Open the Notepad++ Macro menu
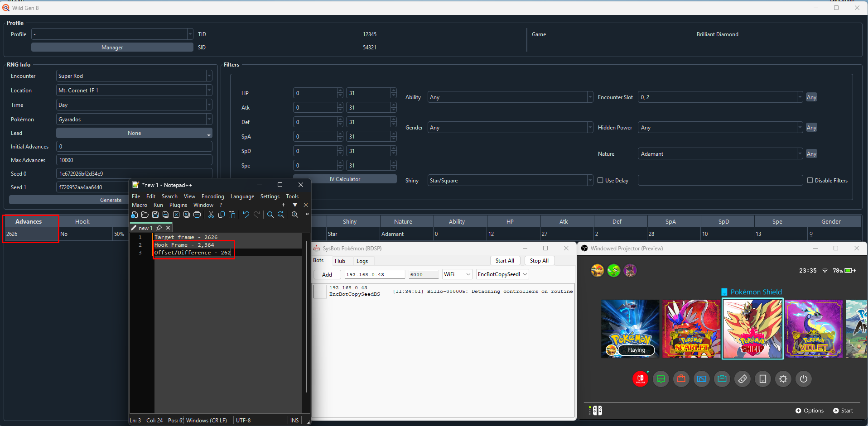Image resolution: width=868 pixels, height=426 pixels. pyautogui.click(x=140, y=205)
